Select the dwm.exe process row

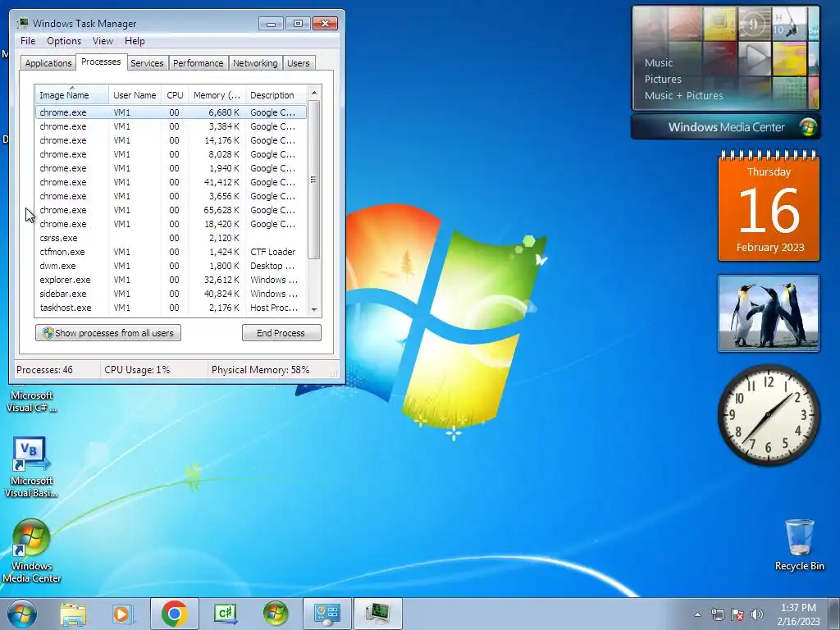(171, 266)
